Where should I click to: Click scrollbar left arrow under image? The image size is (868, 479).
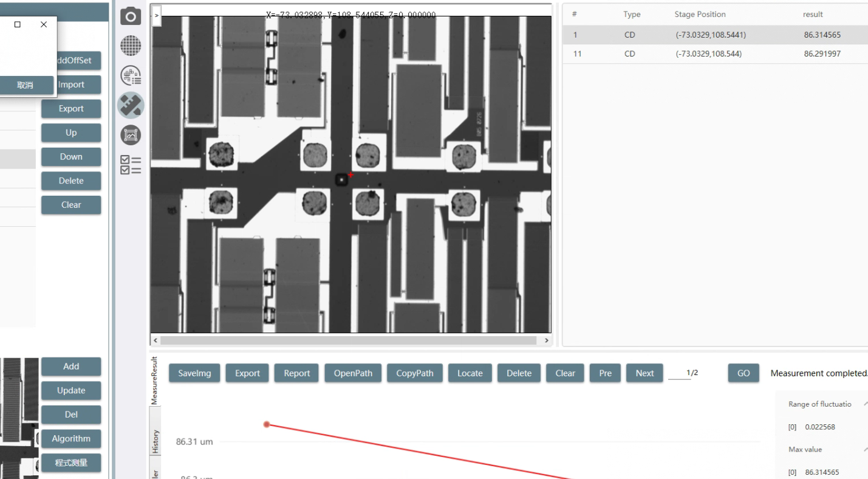click(x=155, y=340)
